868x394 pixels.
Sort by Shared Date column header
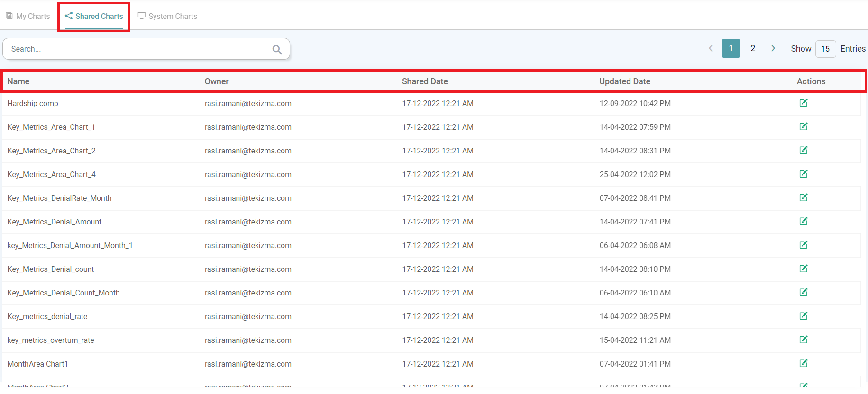[425, 81]
